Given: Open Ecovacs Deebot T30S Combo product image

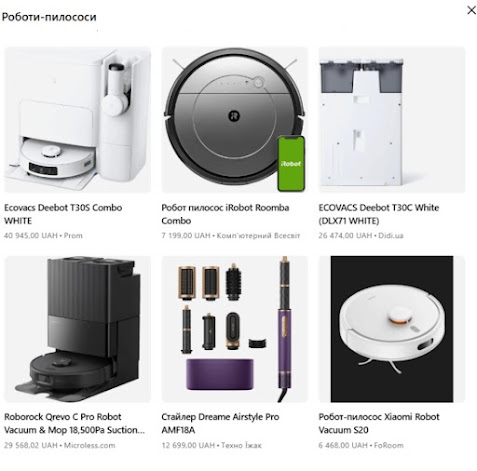Looking at the screenshot, I should [x=77, y=120].
